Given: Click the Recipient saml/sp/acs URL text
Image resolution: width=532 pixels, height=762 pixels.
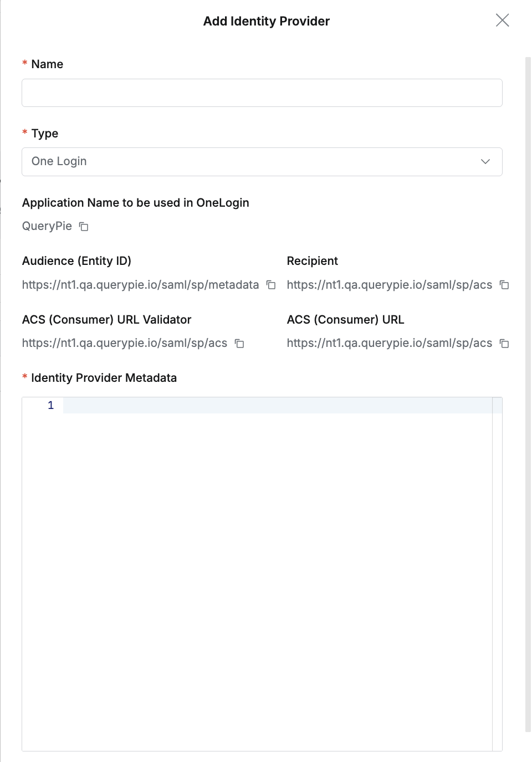Looking at the screenshot, I should [389, 285].
